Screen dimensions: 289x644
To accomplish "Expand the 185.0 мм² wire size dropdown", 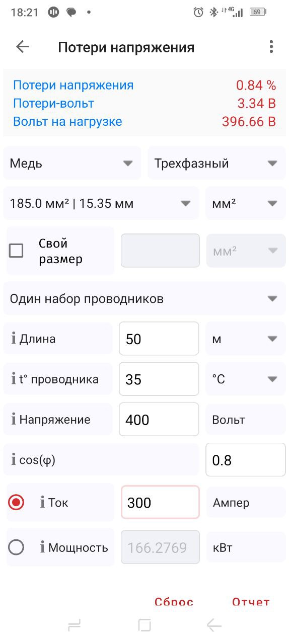I will pyautogui.click(x=101, y=203).
